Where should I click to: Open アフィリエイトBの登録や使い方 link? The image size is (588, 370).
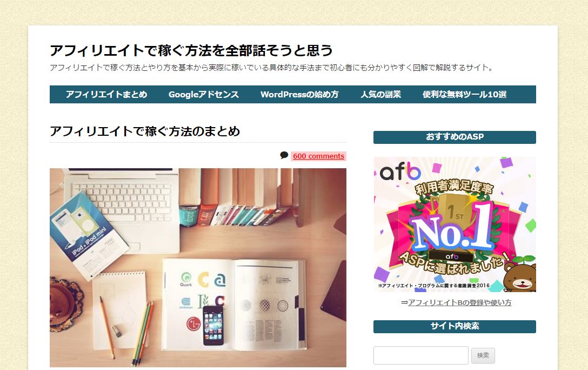459,302
